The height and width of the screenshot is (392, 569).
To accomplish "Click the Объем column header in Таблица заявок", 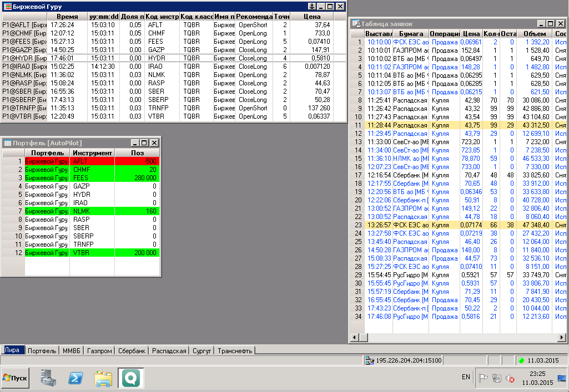I will click(534, 34).
